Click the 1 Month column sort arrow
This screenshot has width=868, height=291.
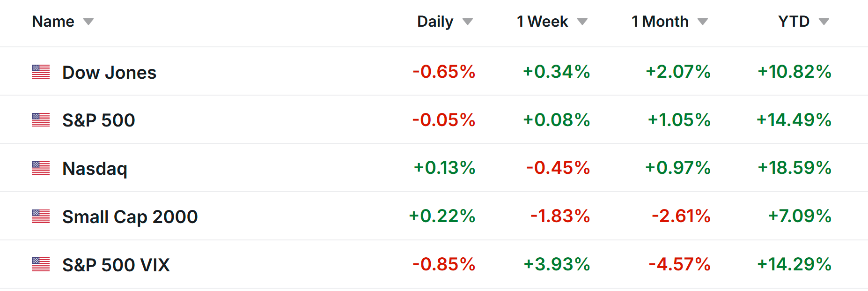click(x=702, y=22)
